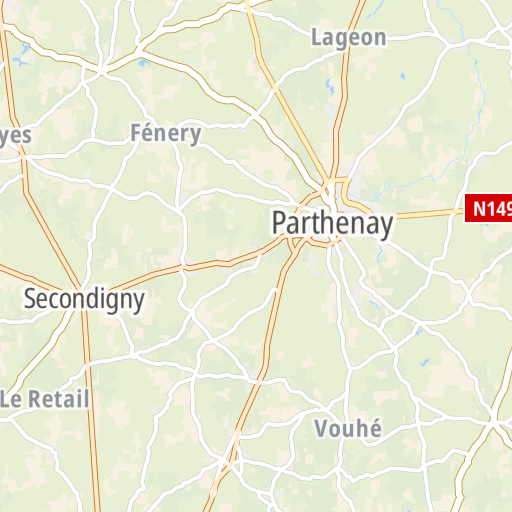Click the Parthenay city label
512x512 pixels.
[x=333, y=223]
